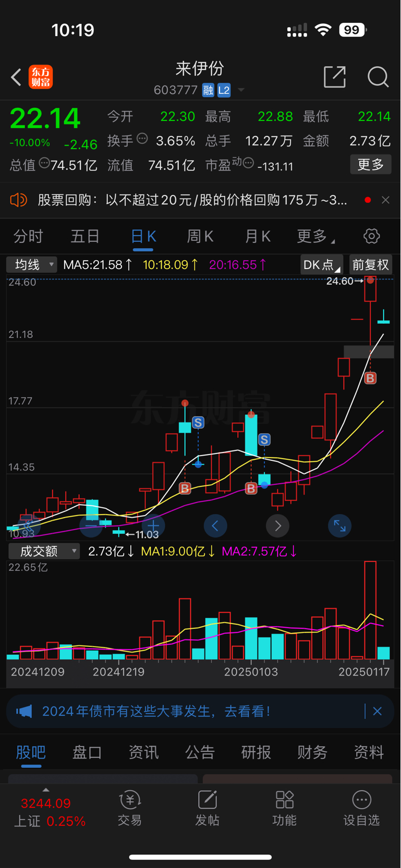The image size is (401, 868).
Task: Tap the L2 level badge
Action: (224, 90)
